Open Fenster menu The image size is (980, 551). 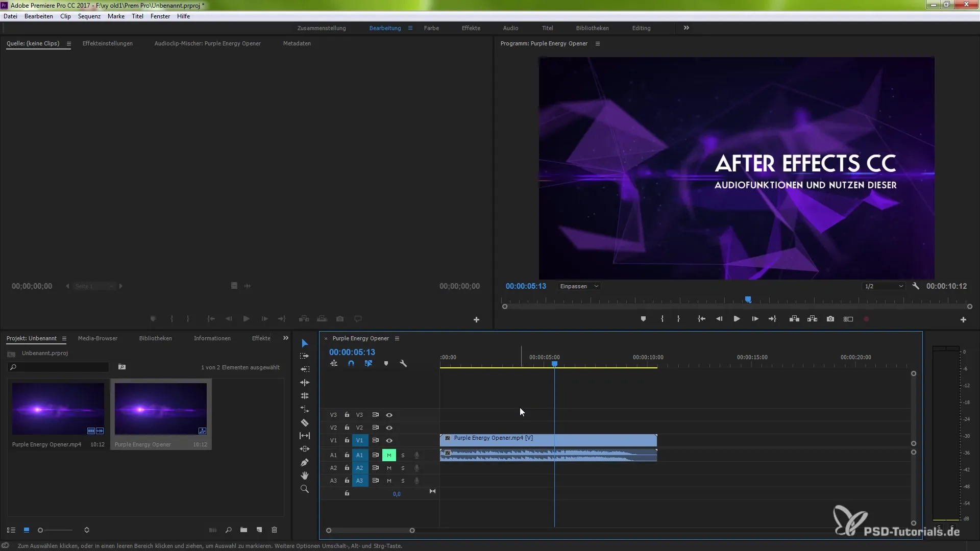160,16
